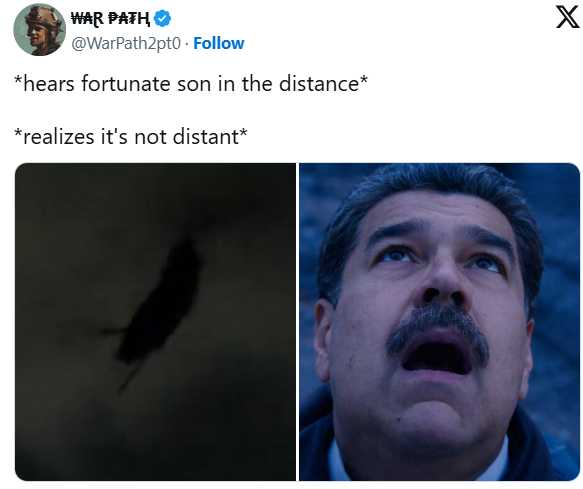Select the helmeted soldier profile picture
This screenshot has height=489, width=583.
[39, 30]
